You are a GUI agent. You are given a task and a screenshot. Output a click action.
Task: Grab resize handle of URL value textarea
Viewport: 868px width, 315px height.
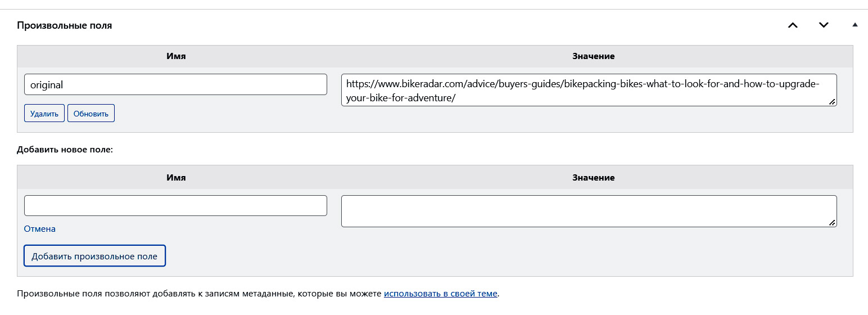pyautogui.click(x=832, y=102)
